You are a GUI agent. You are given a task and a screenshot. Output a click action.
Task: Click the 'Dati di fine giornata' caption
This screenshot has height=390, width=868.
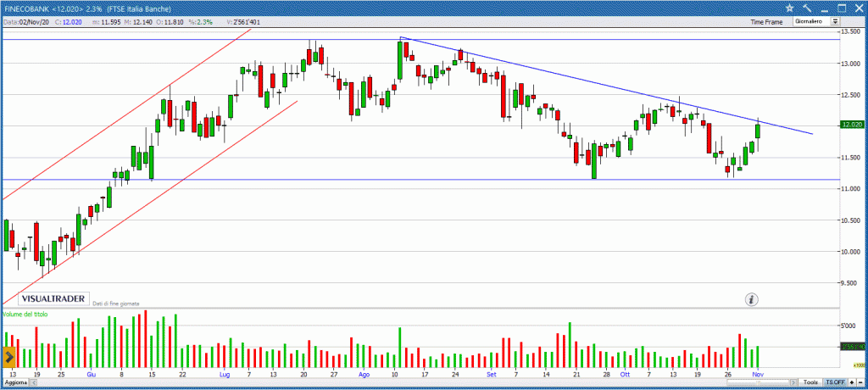pos(115,304)
